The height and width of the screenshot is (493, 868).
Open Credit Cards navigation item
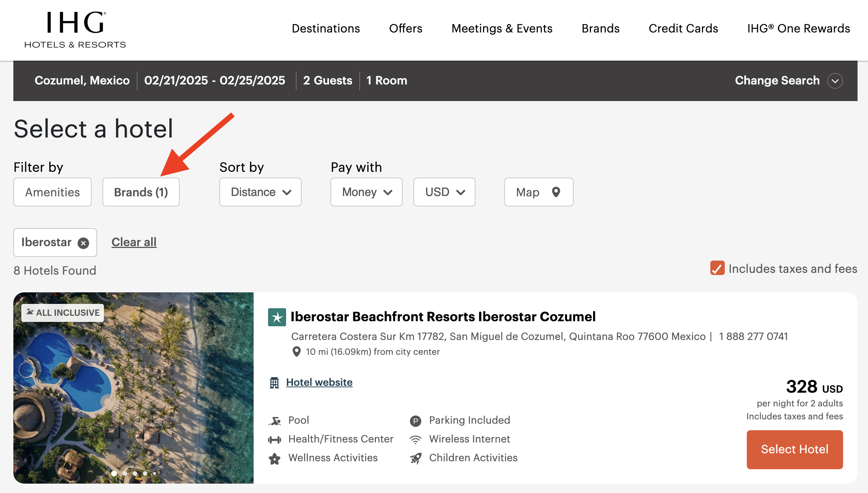click(x=683, y=29)
